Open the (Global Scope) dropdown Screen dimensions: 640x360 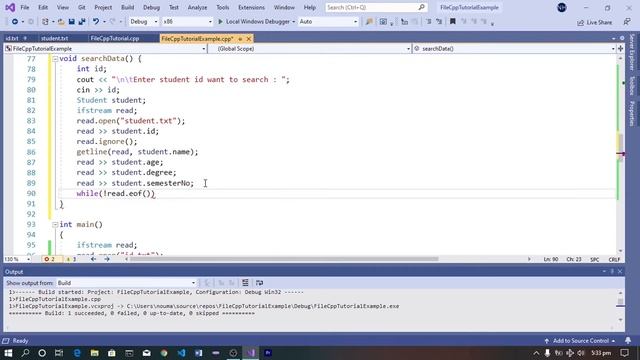310,49
